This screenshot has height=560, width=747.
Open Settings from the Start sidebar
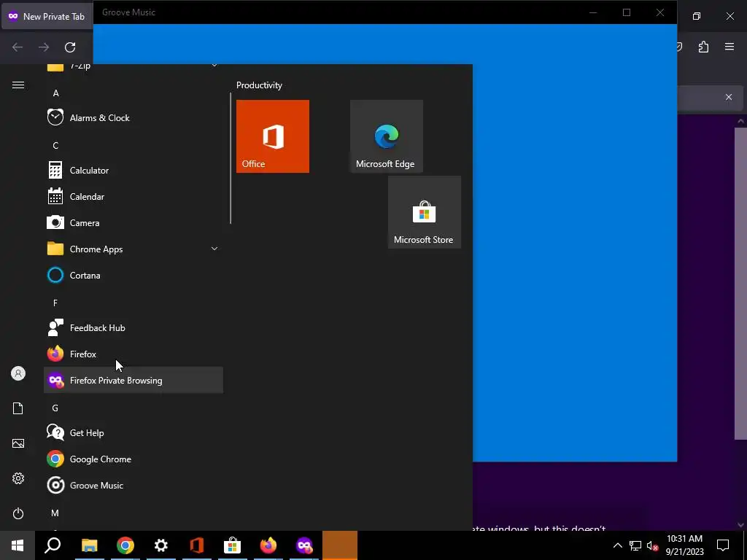coord(18,478)
